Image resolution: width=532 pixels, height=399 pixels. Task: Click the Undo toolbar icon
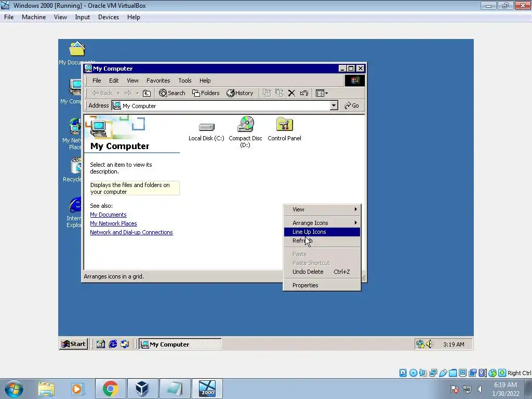[304, 93]
